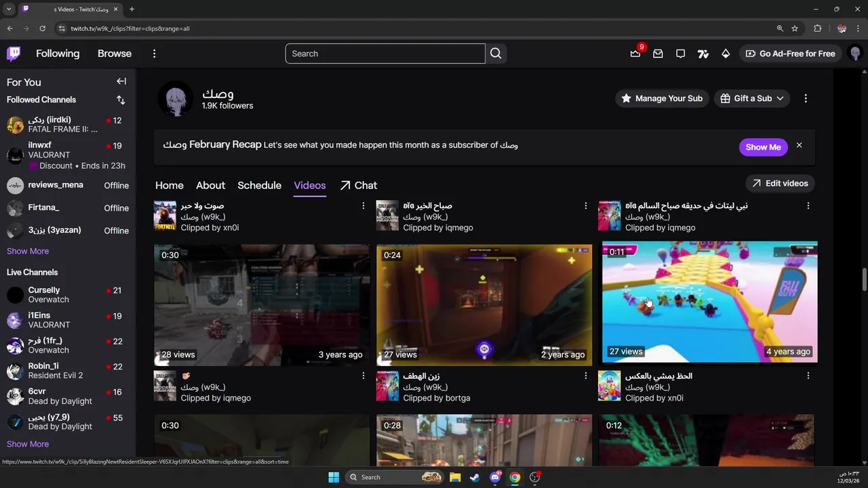Screen dimensions: 868x488
Task: Open the Schedule tab
Action: pyautogui.click(x=259, y=185)
